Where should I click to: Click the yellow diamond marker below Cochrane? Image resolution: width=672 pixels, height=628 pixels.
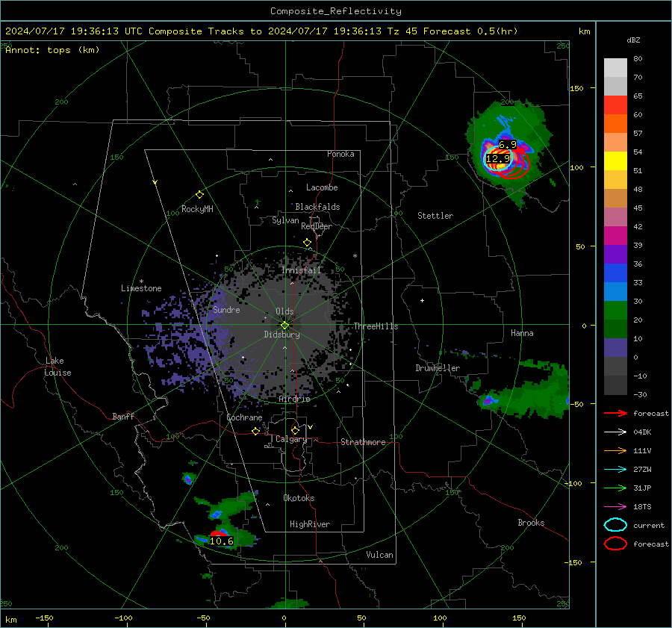(255, 432)
